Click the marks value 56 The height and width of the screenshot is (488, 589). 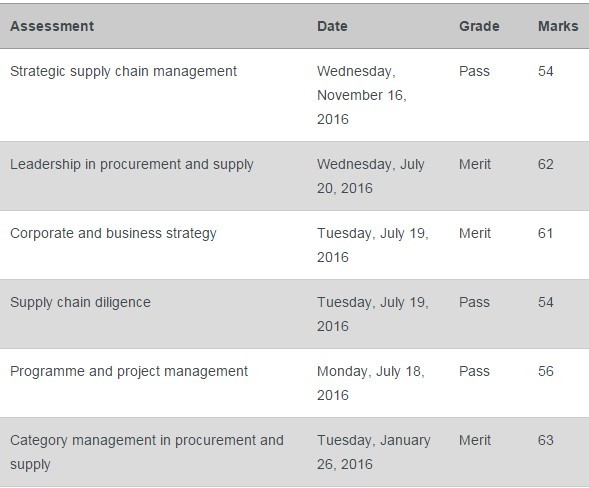pyautogui.click(x=545, y=372)
